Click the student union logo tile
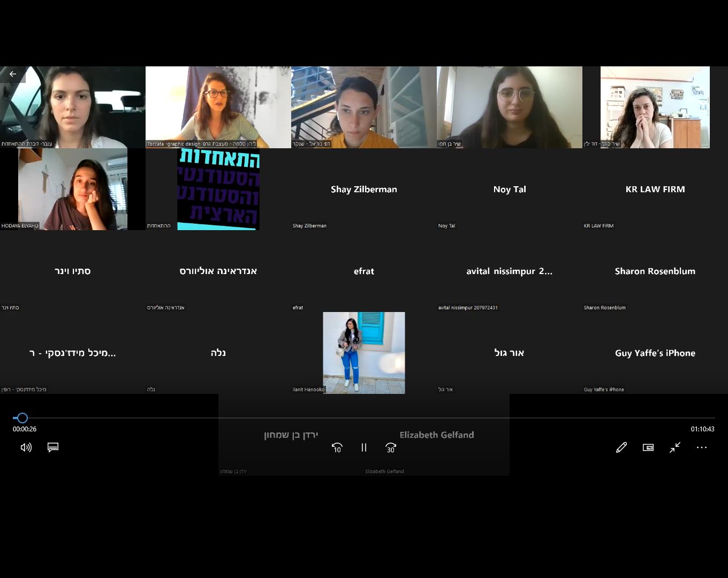728x578 pixels. point(218,189)
